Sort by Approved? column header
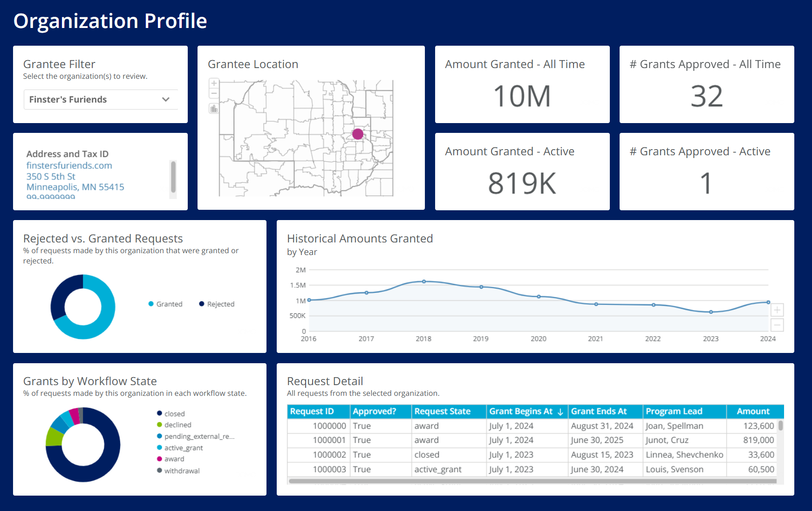This screenshot has height=511, width=812. 381,411
